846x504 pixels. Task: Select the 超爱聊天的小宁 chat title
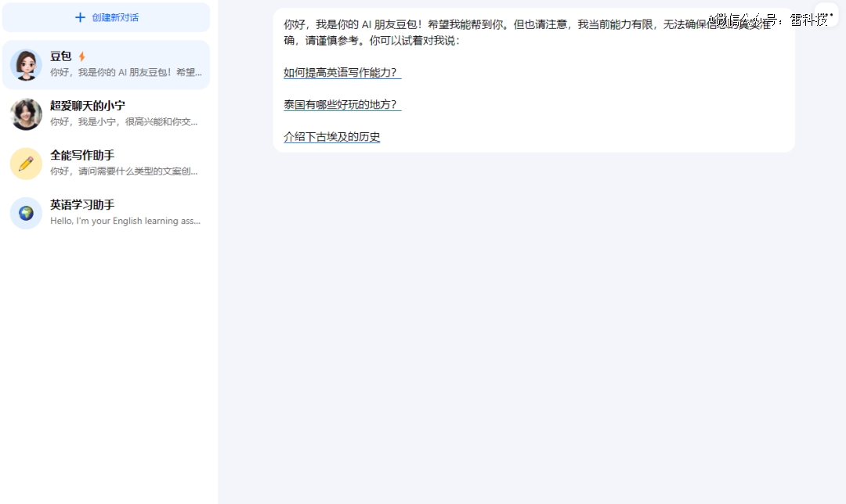pos(87,106)
